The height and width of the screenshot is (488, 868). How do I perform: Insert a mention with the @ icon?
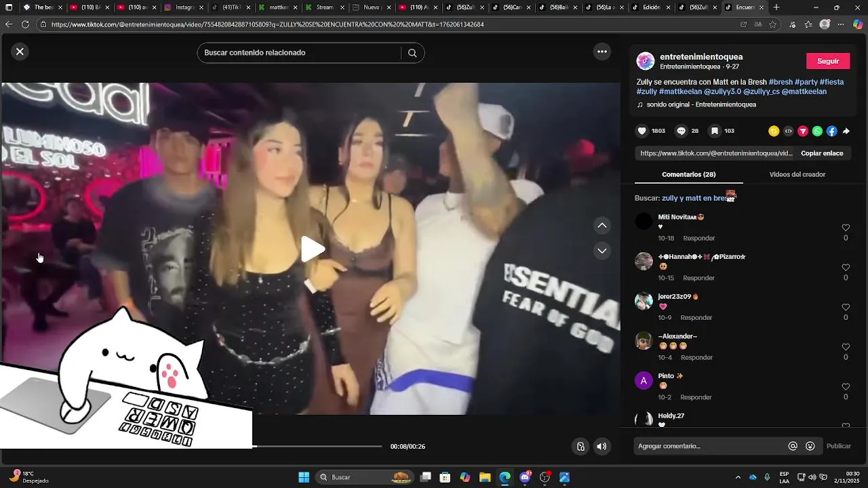pyautogui.click(x=793, y=446)
